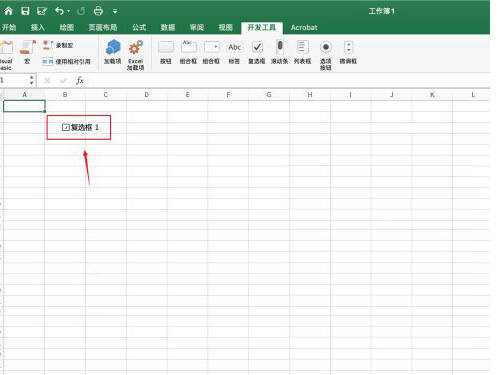Switch to the 公式 tab

coord(139,27)
